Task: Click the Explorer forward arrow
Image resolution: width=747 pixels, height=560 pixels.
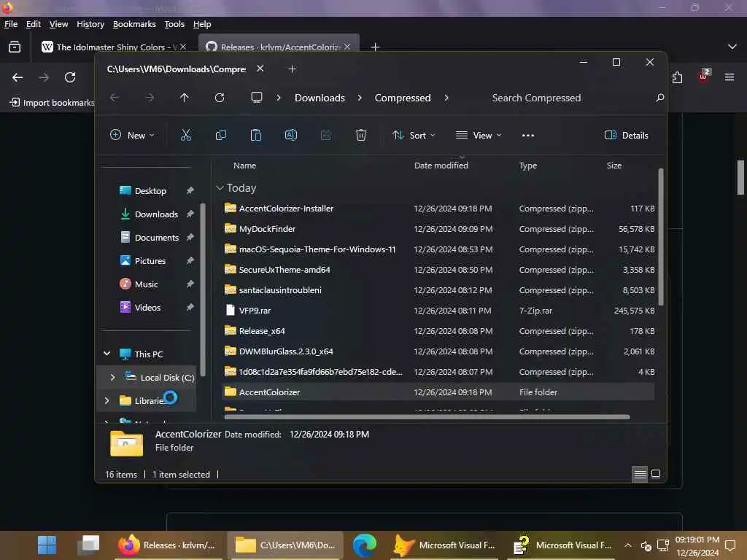Action: 150,98
